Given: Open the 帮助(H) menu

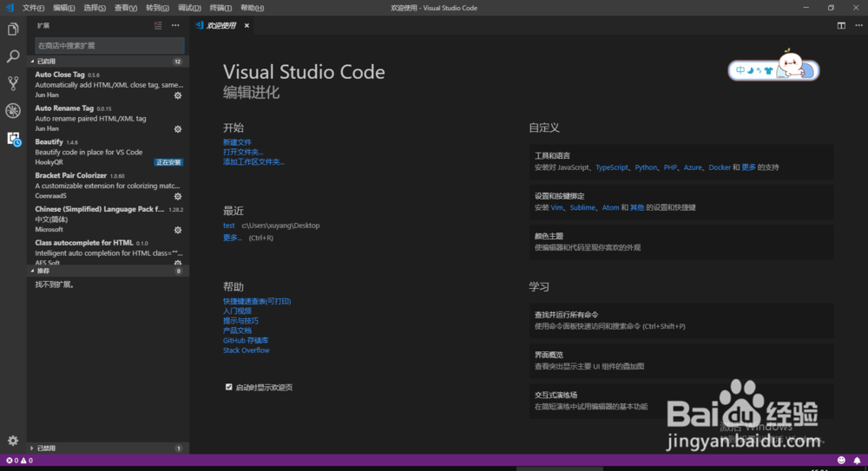Looking at the screenshot, I should click(x=252, y=8).
